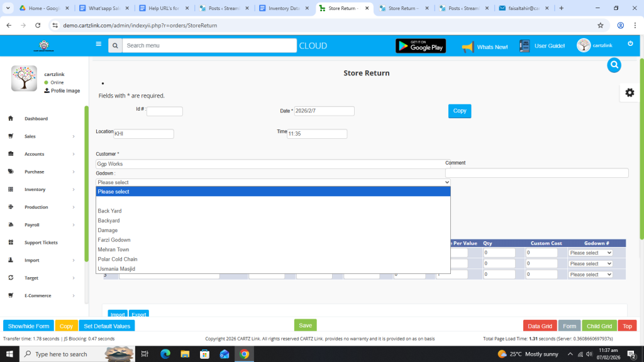Open the settings gear icon
Screen dimensions: 644x362
[x=630, y=92]
